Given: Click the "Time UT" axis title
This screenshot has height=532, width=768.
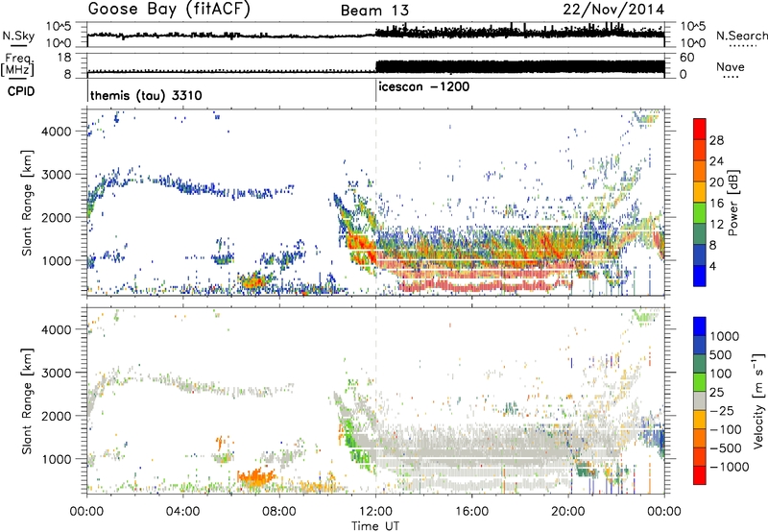Looking at the screenshot, I should [x=375, y=526].
